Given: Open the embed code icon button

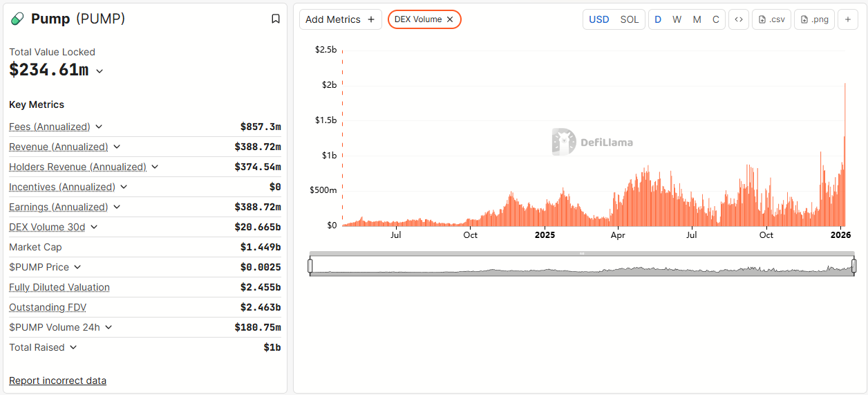Looking at the screenshot, I should 739,19.
